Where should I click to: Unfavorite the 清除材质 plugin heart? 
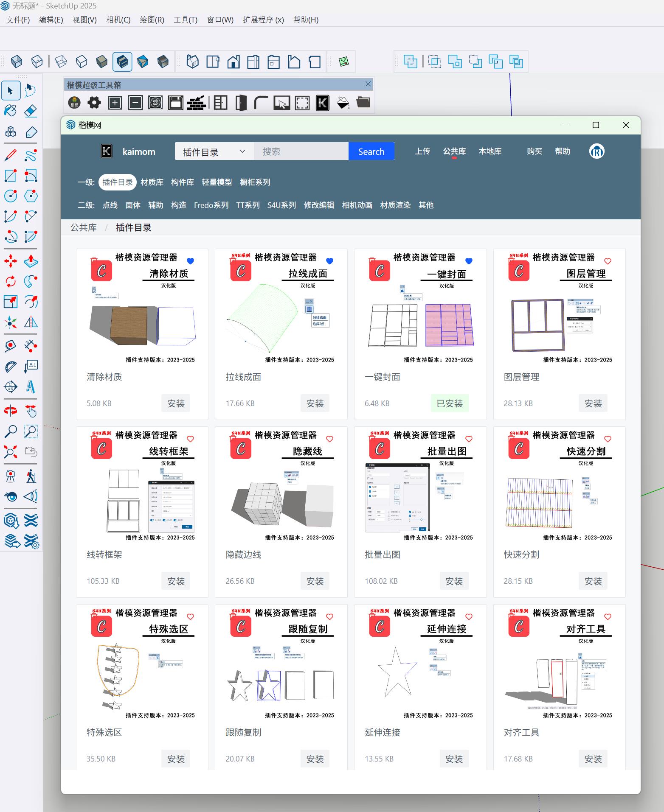[190, 261]
